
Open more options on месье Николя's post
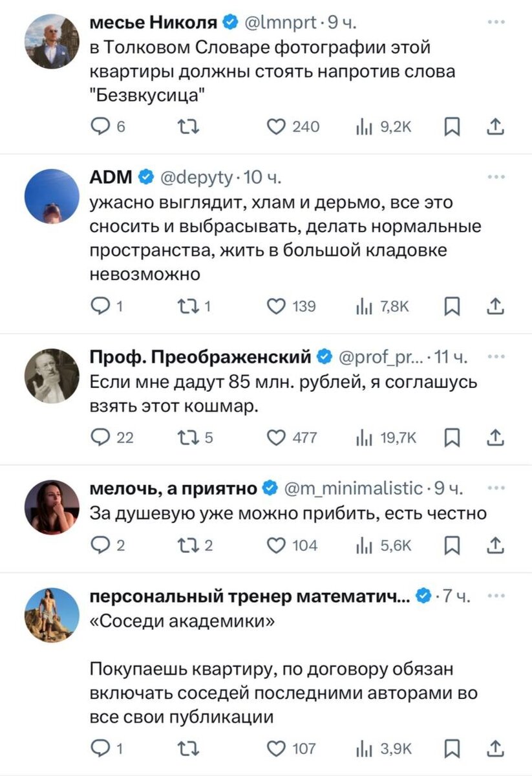(497, 22)
